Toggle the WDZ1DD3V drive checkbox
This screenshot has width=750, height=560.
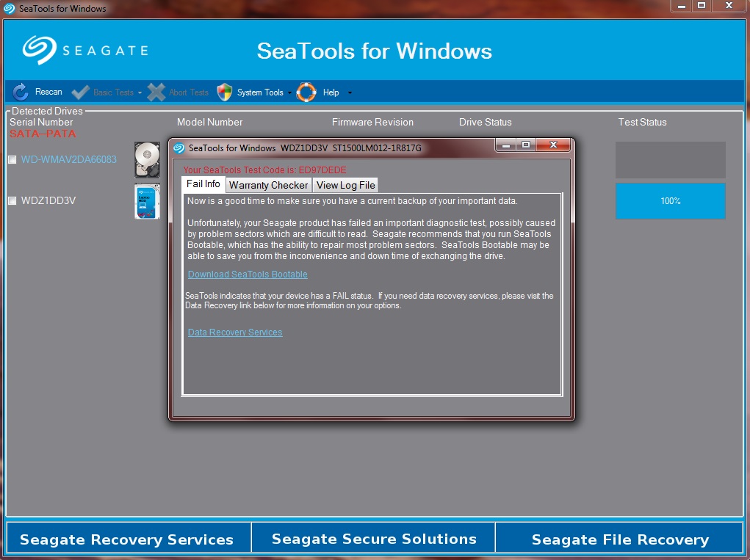coord(12,201)
